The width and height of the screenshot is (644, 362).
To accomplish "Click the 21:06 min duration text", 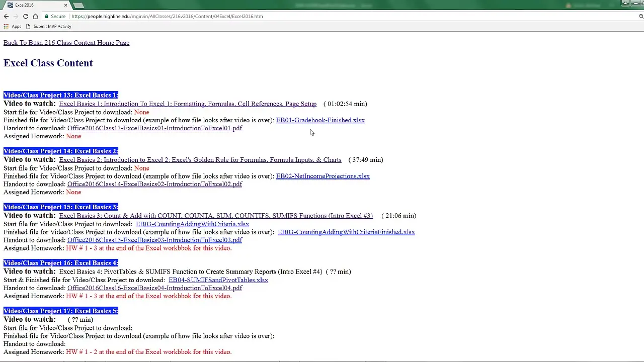I will (399, 216).
